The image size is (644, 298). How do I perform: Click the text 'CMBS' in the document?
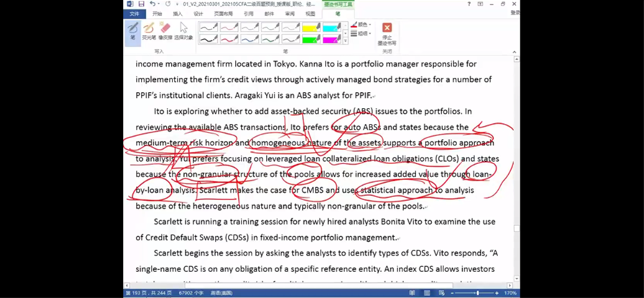pyautogui.click(x=314, y=190)
